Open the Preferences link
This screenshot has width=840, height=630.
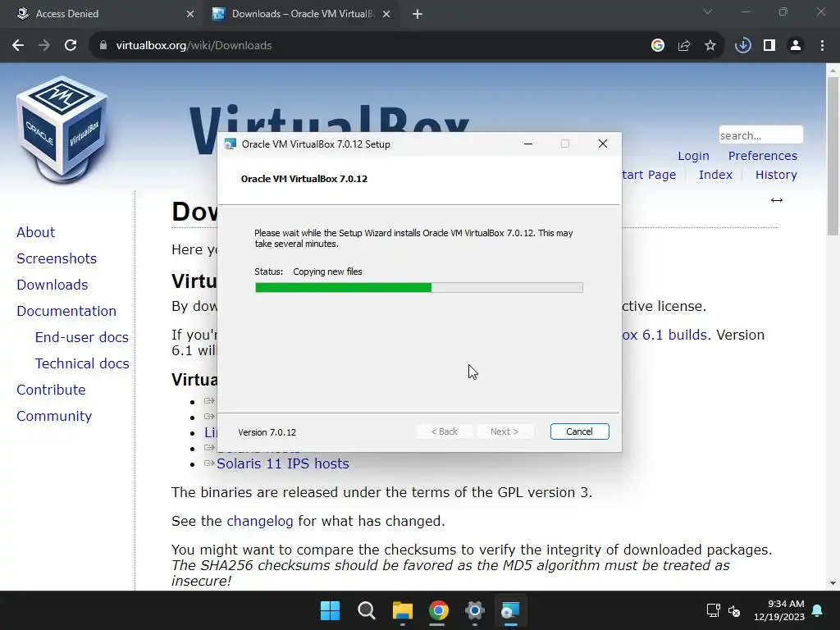point(762,156)
